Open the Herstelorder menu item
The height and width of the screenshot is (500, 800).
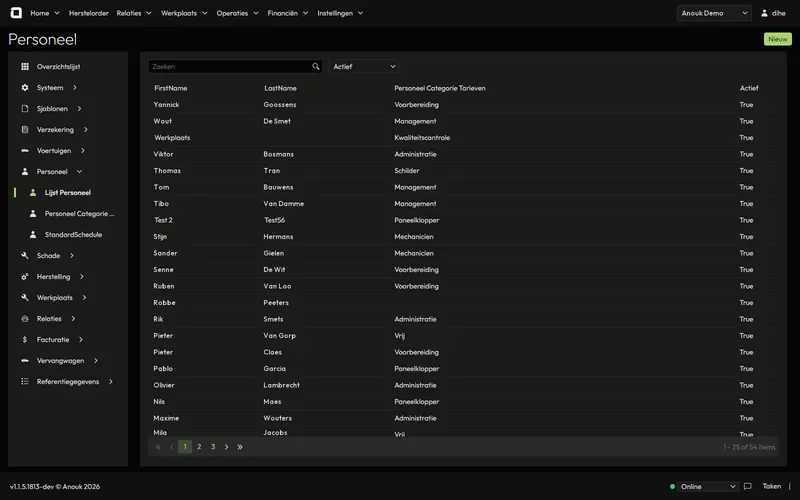(89, 13)
